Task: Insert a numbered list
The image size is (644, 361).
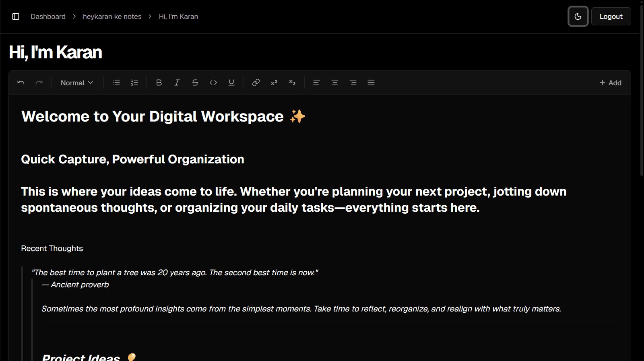Action: click(x=134, y=83)
